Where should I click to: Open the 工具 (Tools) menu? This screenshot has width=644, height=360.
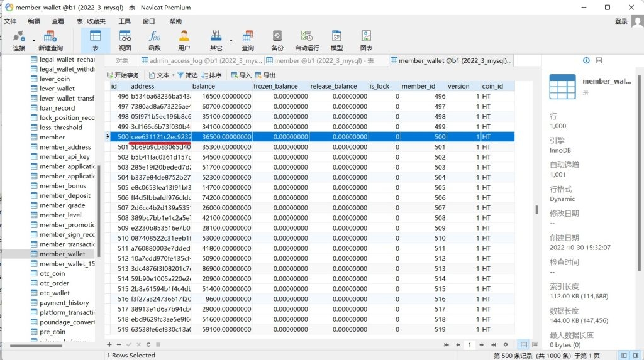125,21
